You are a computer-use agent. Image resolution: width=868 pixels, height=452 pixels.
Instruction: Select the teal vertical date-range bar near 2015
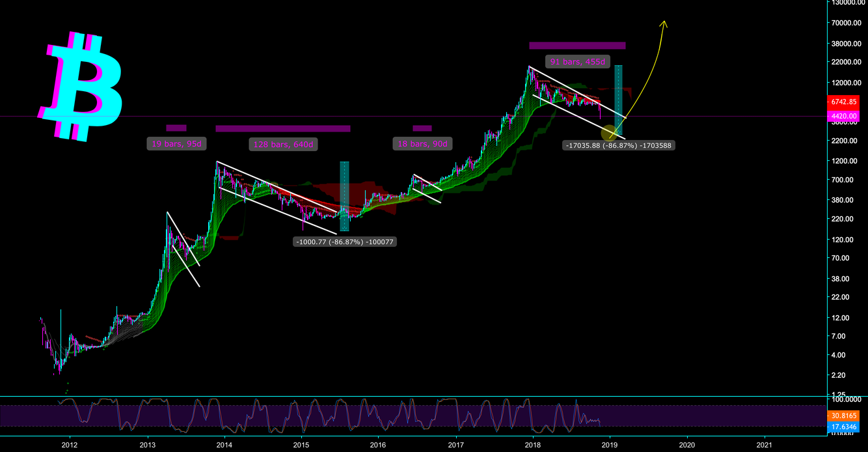(x=344, y=195)
